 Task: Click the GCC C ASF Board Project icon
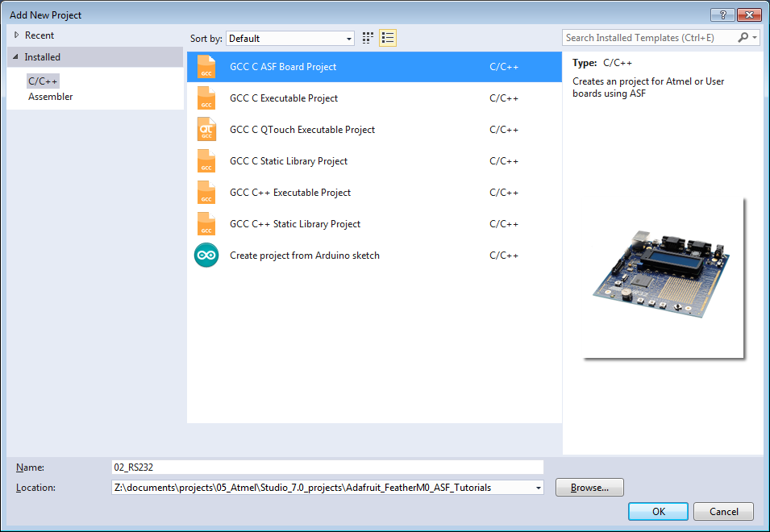pos(206,67)
